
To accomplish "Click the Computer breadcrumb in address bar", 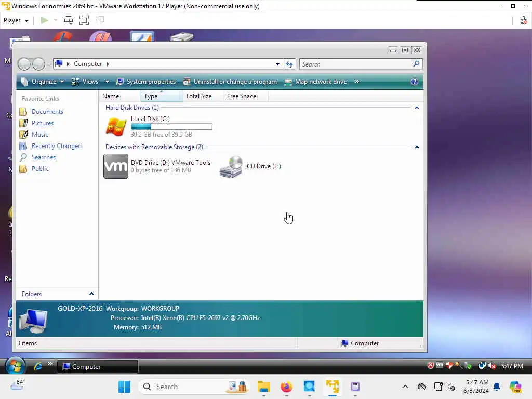I will [x=88, y=64].
